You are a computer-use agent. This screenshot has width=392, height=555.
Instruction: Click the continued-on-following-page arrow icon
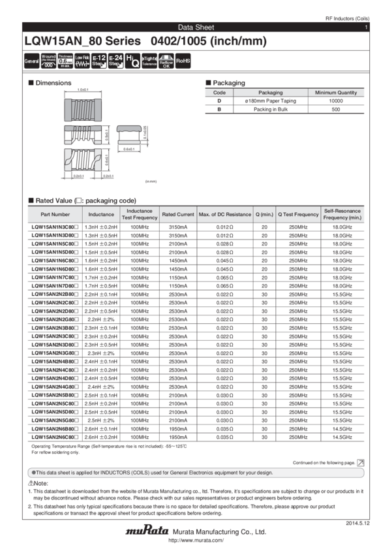[x=361, y=463]
